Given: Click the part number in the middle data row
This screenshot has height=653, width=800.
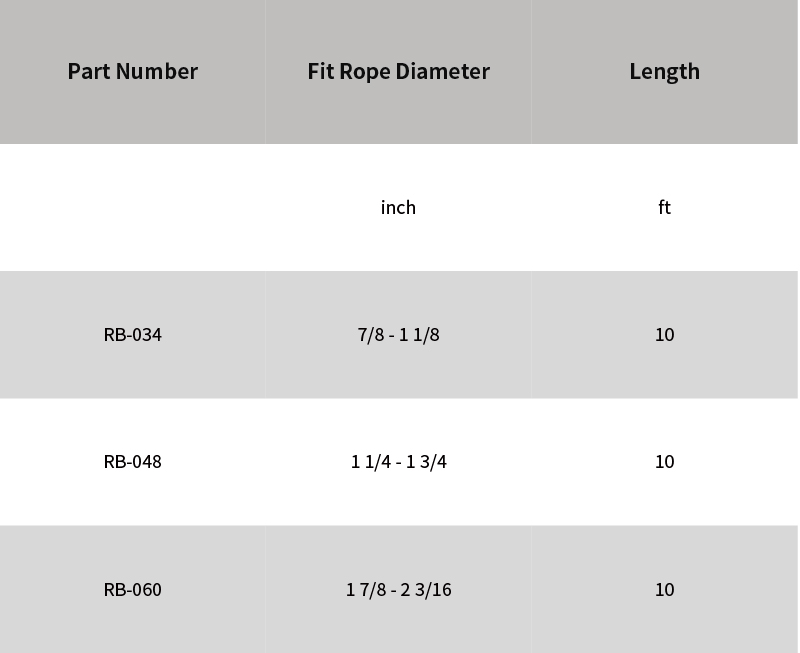Looking at the screenshot, I should pos(133,461).
